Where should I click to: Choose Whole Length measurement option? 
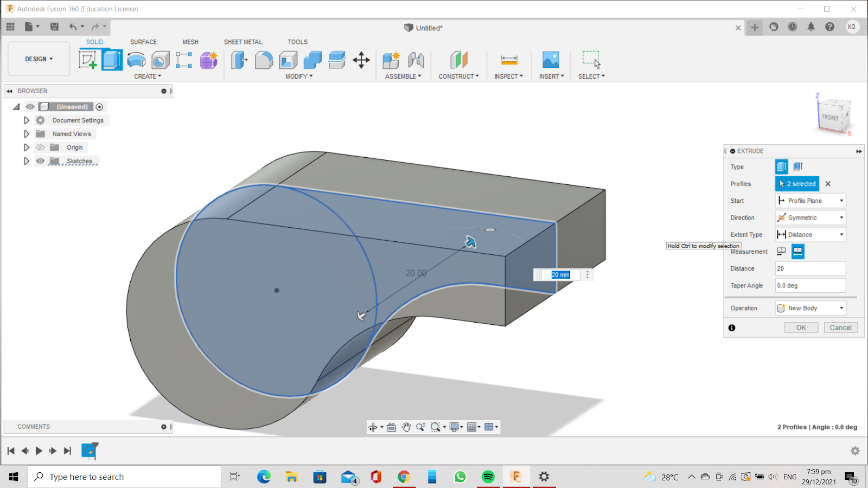point(797,251)
